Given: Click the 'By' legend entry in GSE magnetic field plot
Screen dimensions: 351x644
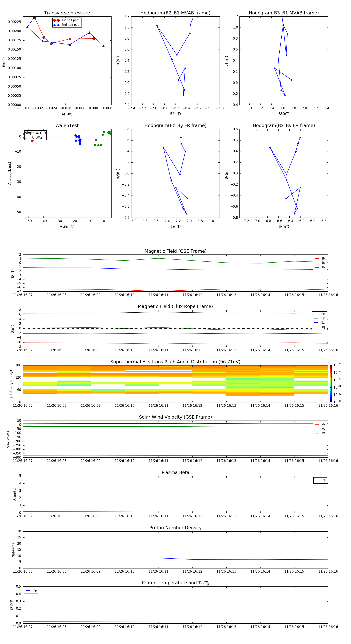Looking at the screenshot, I should coord(320,263).
